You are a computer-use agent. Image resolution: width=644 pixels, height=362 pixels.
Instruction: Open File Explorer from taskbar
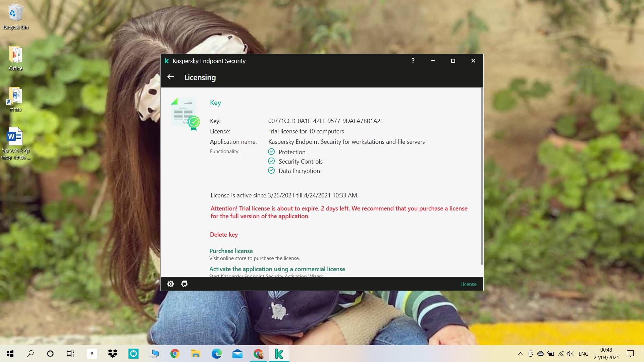pyautogui.click(x=196, y=354)
